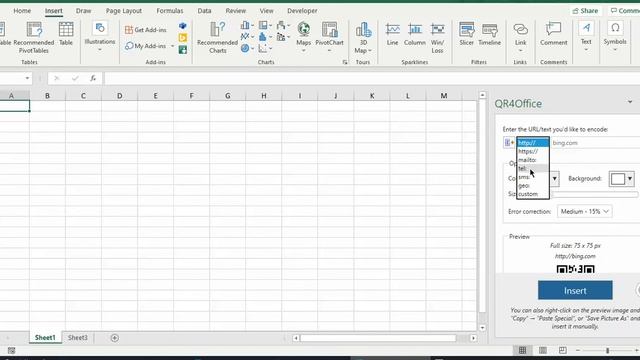Select https:// in the protocol list
This screenshot has height=360, width=640.
click(533, 151)
